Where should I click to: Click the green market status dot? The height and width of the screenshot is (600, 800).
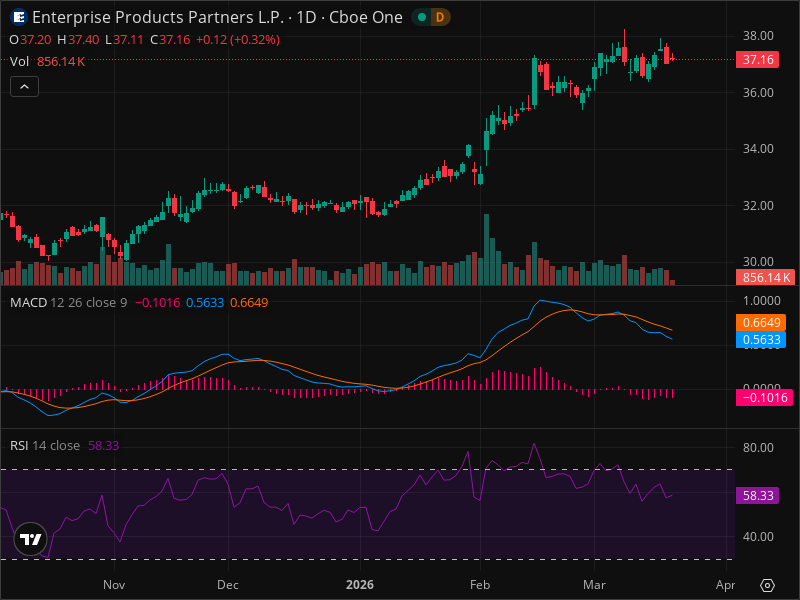pyautogui.click(x=422, y=17)
